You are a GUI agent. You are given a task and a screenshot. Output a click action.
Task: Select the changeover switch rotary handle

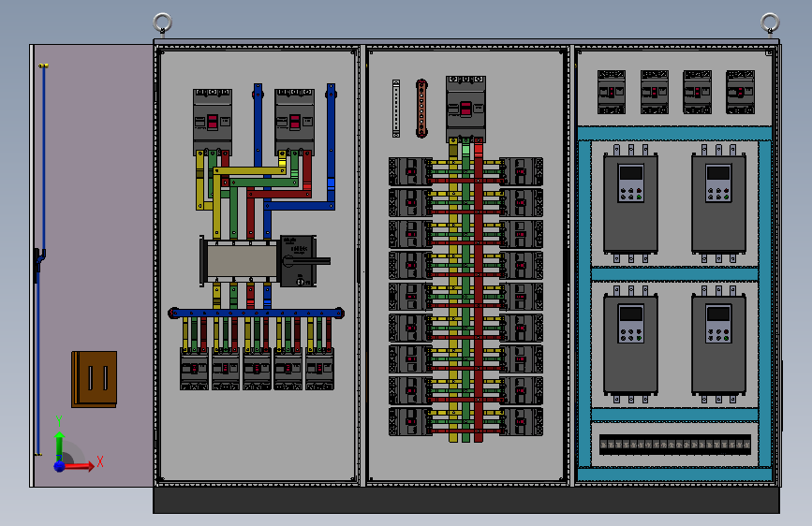click(305, 261)
